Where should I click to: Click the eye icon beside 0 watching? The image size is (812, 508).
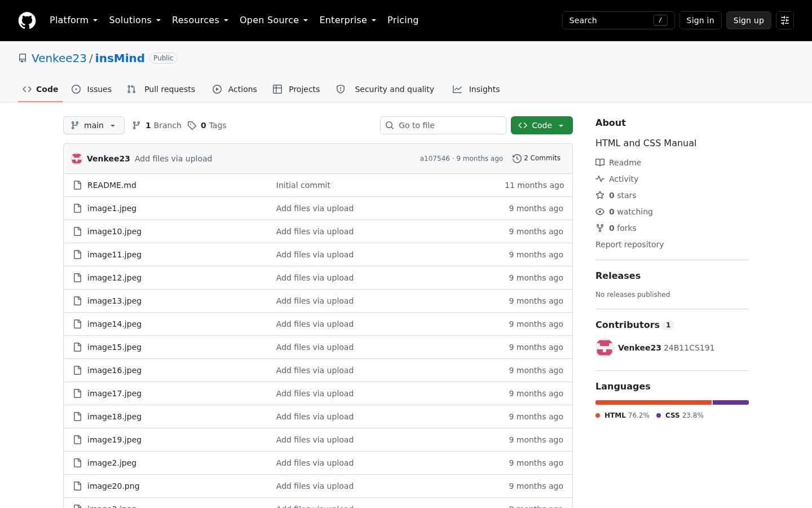[600, 212]
